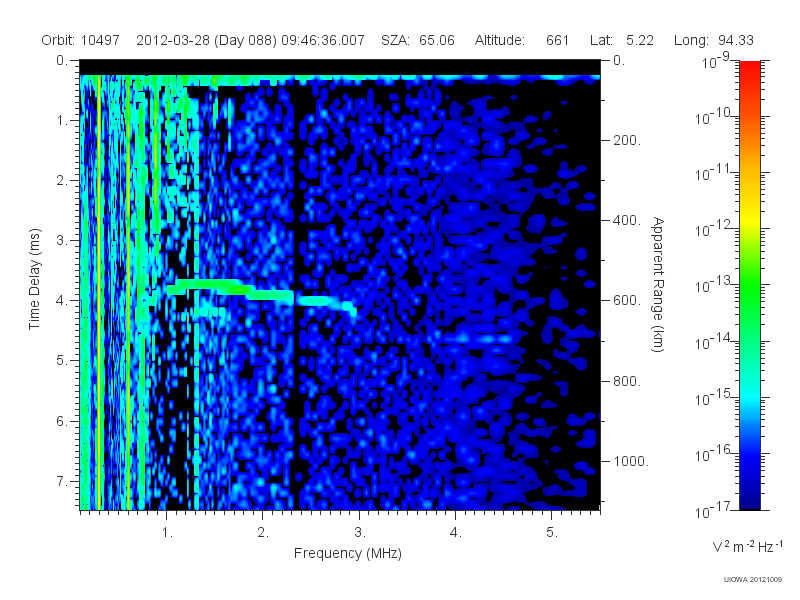Screen dimensions: 800x600
Task: Click the '1.' tick on the time delay axis
Action: pyautogui.click(x=62, y=120)
